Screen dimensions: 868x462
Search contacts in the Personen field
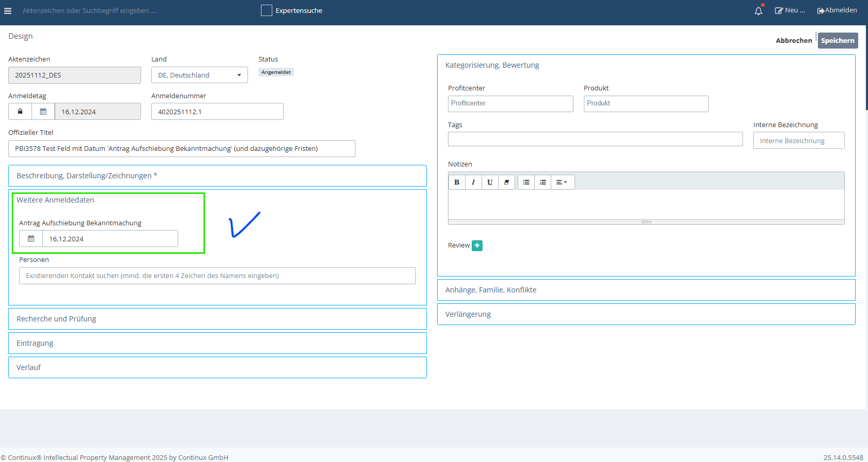[218, 275]
